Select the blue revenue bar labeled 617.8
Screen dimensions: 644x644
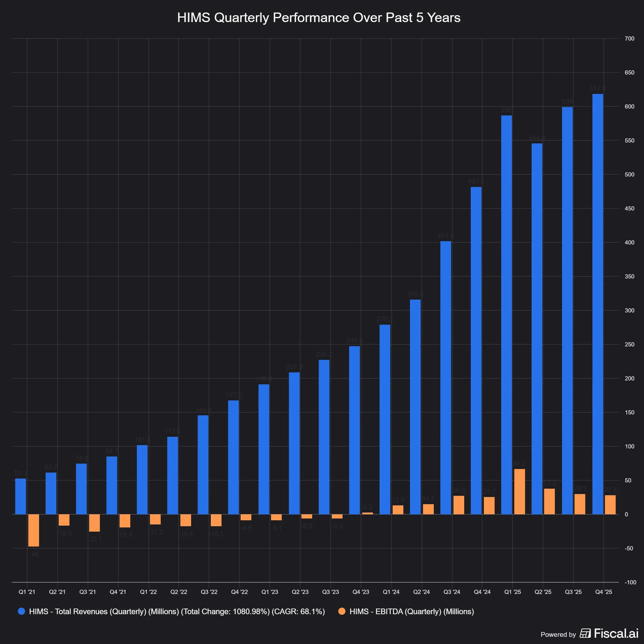pyautogui.click(x=598, y=304)
